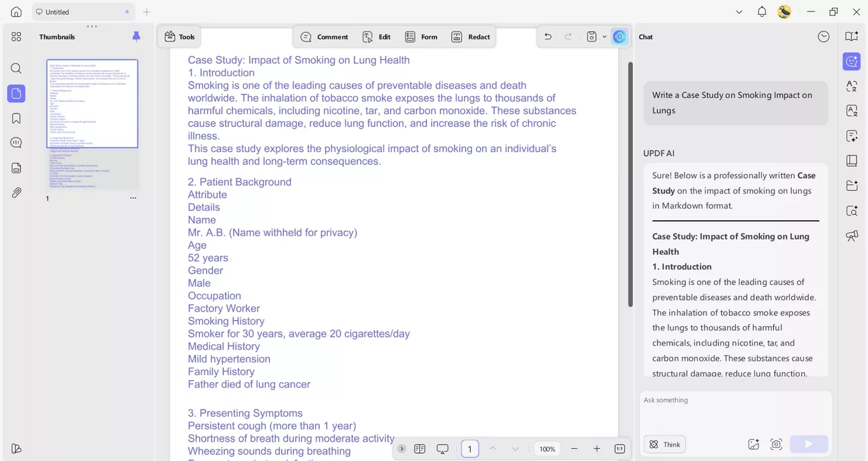Open the save options dropdown
This screenshot has height=461, width=868.
tap(604, 37)
